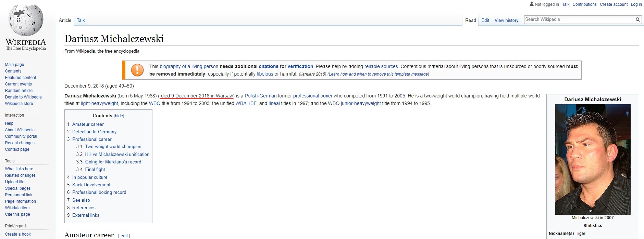The width and height of the screenshot is (644, 239).
Task: Open the sidebar Contents link
Action: [13, 71]
